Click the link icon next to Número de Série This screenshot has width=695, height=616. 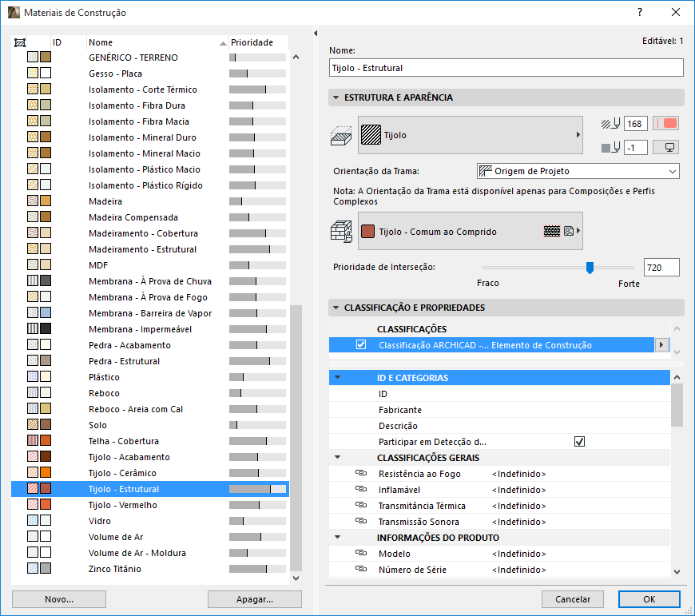(361, 569)
